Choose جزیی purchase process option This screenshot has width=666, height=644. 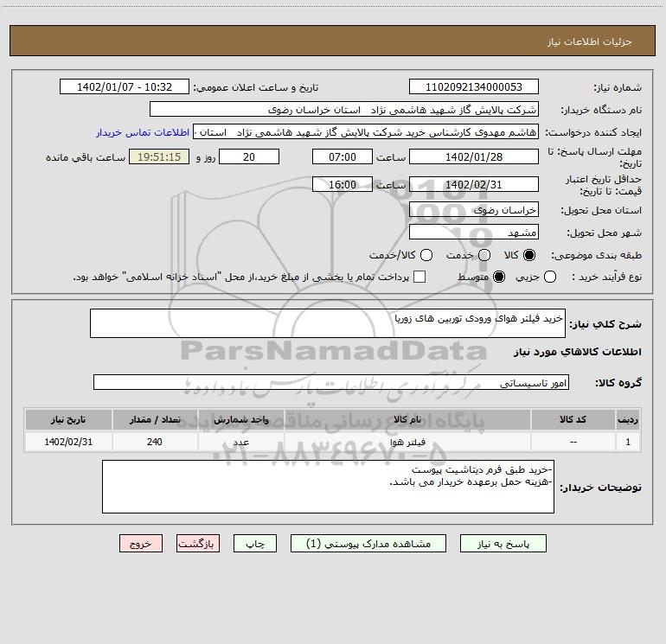549,277
